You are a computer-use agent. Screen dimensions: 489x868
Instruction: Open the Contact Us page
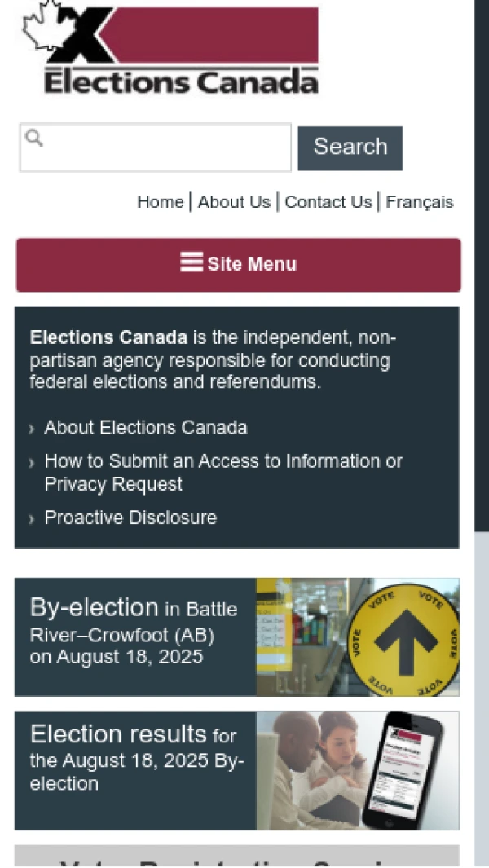[328, 202]
